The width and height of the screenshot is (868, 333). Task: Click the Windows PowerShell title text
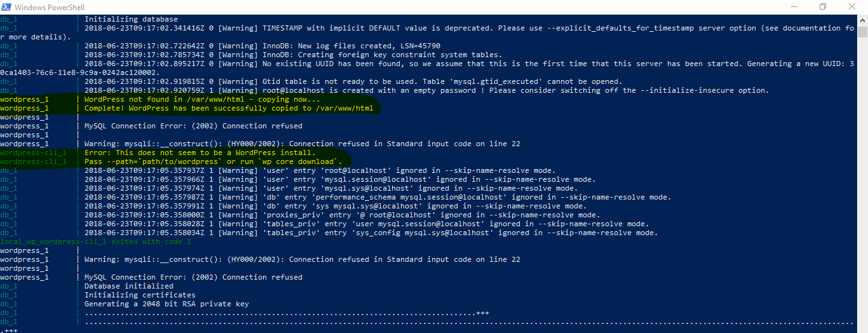[46, 7]
